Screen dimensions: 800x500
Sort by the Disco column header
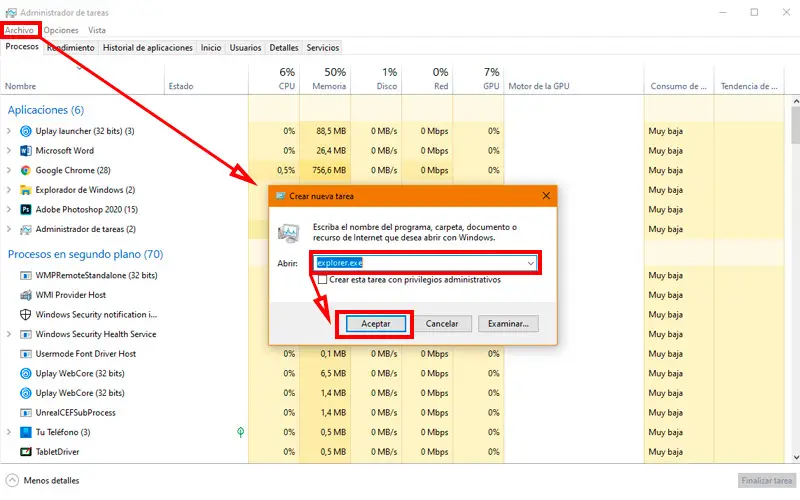377,79
